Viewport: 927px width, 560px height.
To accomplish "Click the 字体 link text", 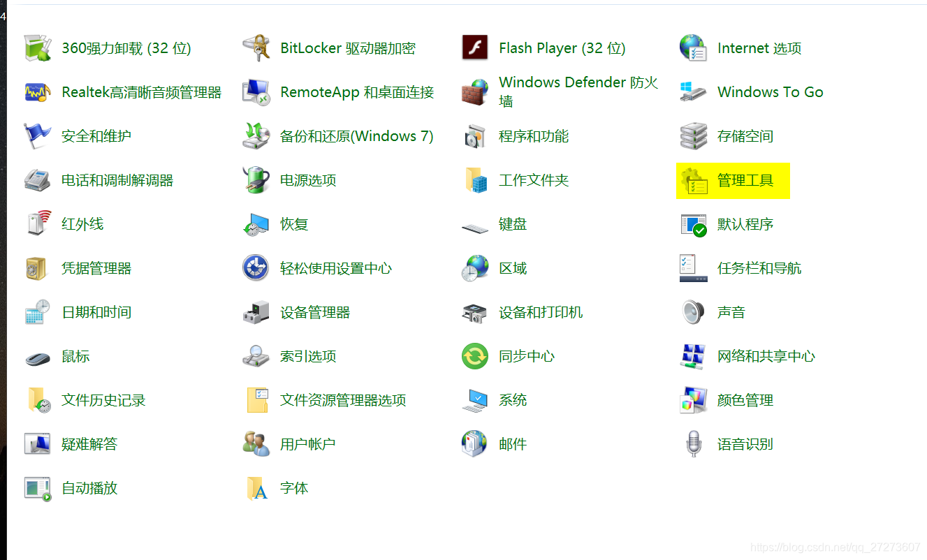I will [294, 488].
